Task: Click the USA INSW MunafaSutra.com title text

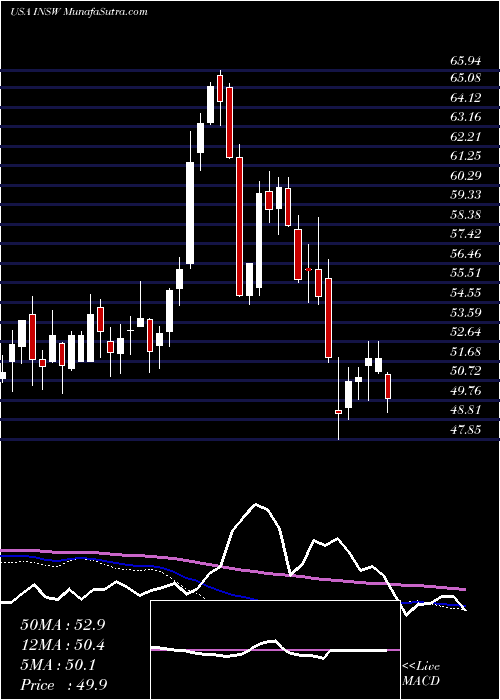Action: point(79,12)
